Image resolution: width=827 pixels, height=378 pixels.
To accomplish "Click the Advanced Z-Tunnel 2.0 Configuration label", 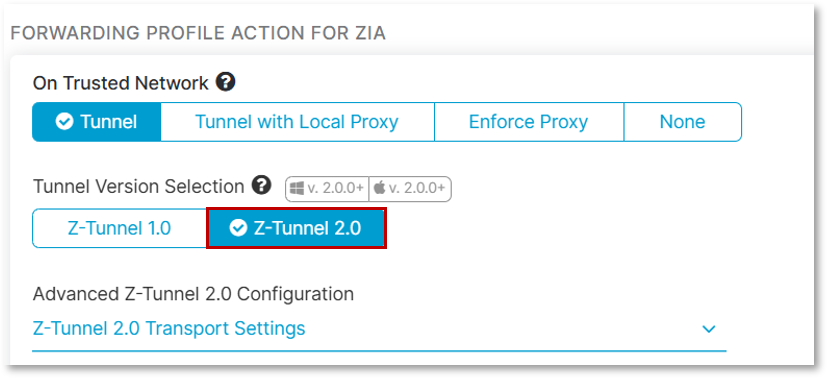I will click(193, 293).
